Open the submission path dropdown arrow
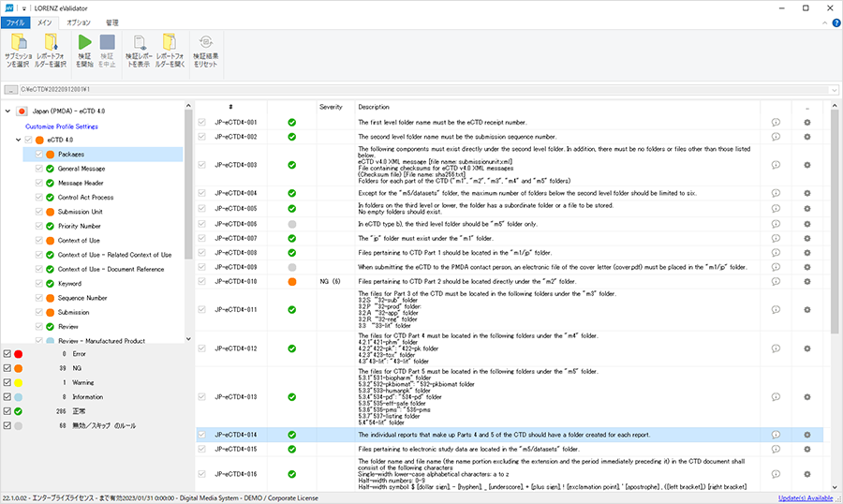 834,90
